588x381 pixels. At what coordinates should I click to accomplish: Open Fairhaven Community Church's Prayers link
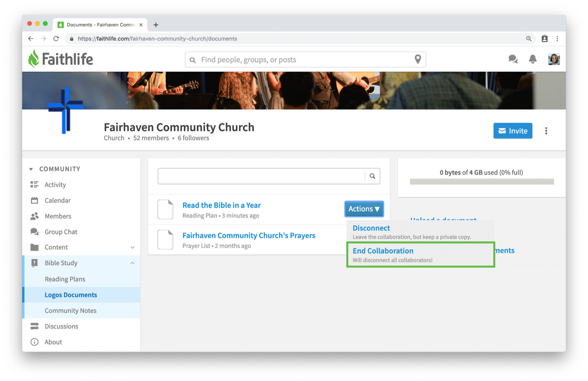click(x=249, y=236)
